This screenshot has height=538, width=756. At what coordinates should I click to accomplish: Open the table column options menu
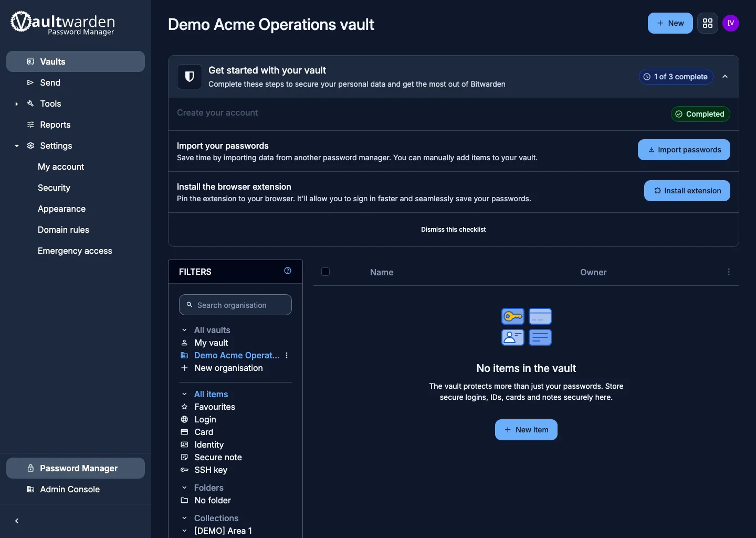[x=729, y=272]
